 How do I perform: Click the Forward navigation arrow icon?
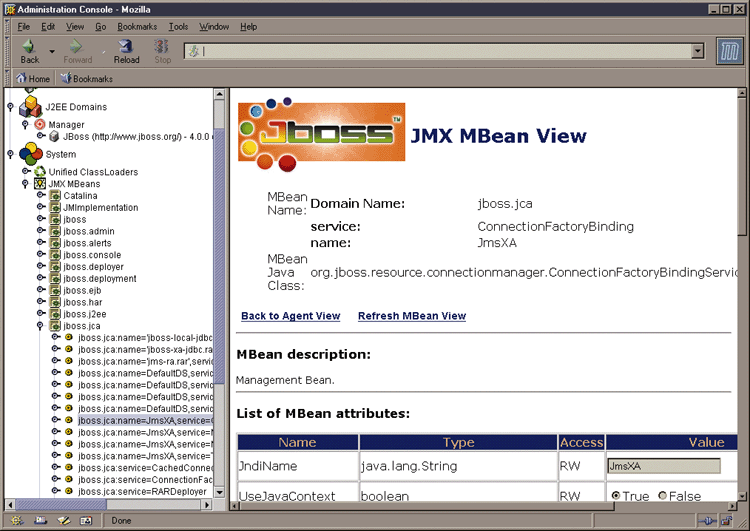pos(76,46)
